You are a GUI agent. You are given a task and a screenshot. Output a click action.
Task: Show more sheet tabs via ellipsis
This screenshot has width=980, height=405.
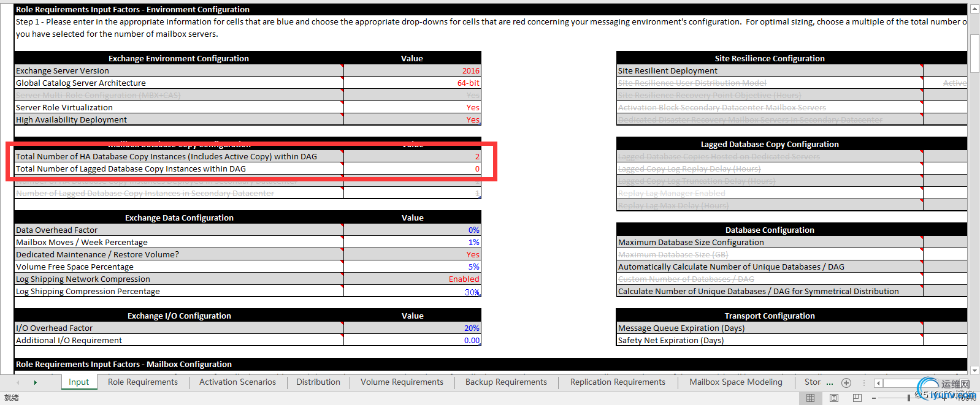(830, 383)
